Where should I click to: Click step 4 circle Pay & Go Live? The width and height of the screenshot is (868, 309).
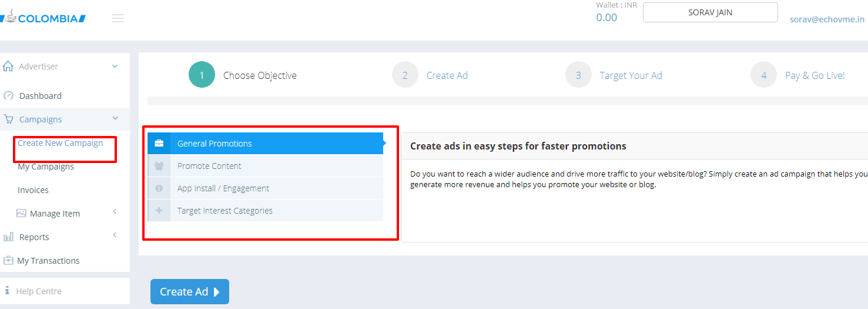tap(763, 75)
